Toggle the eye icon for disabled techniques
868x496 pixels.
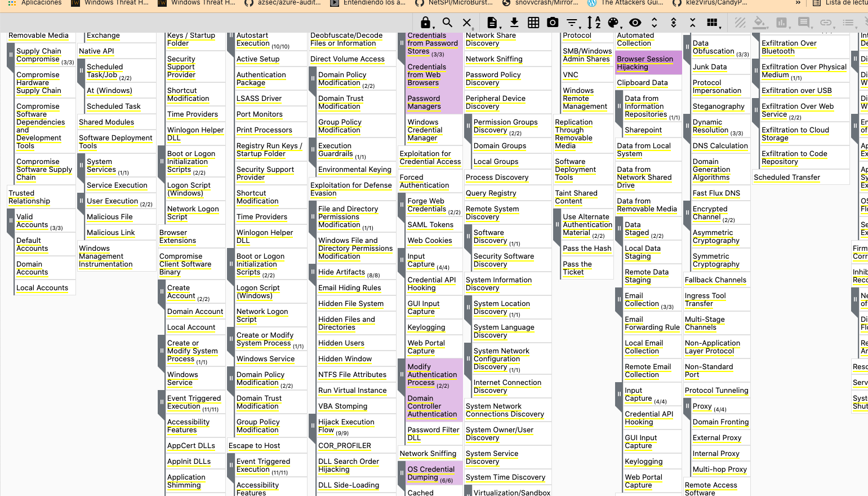pos(635,23)
